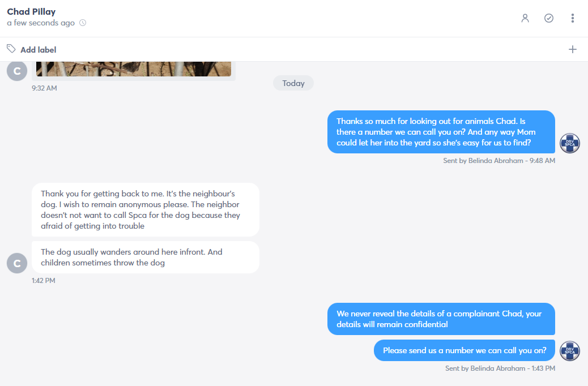Viewport: 588px width, 386px height.
Task: Open the three-dot more options menu
Action: point(572,18)
